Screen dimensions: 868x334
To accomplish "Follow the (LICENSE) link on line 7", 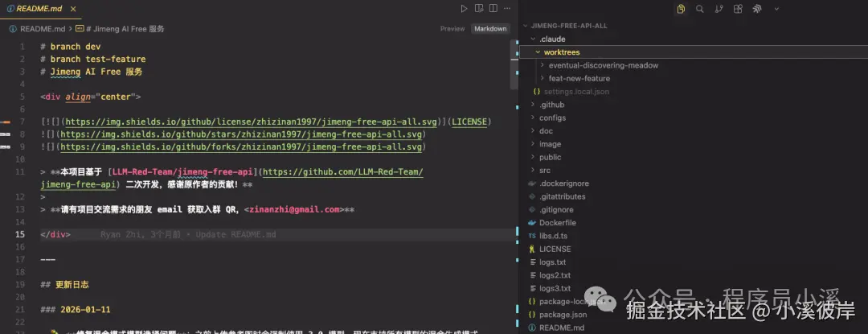I will (x=469, y=122).
